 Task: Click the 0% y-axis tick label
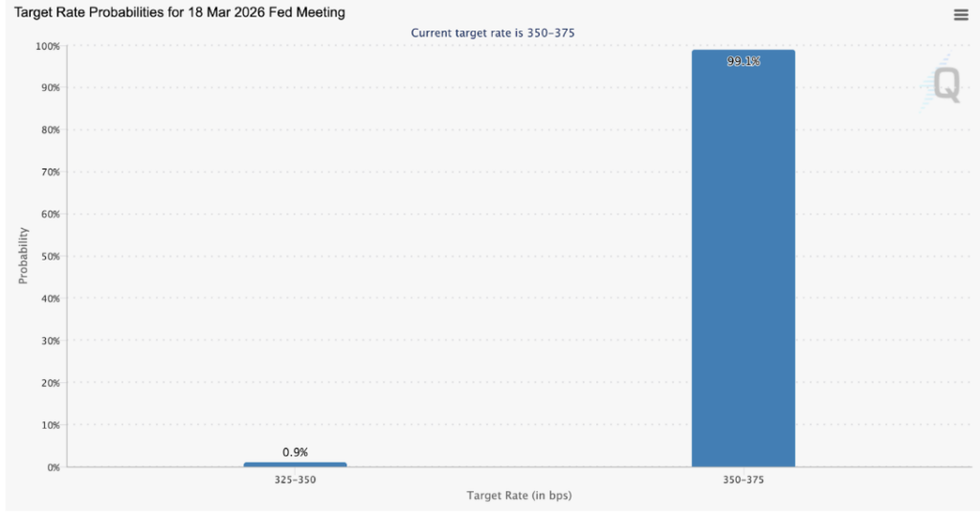[53, 467]
